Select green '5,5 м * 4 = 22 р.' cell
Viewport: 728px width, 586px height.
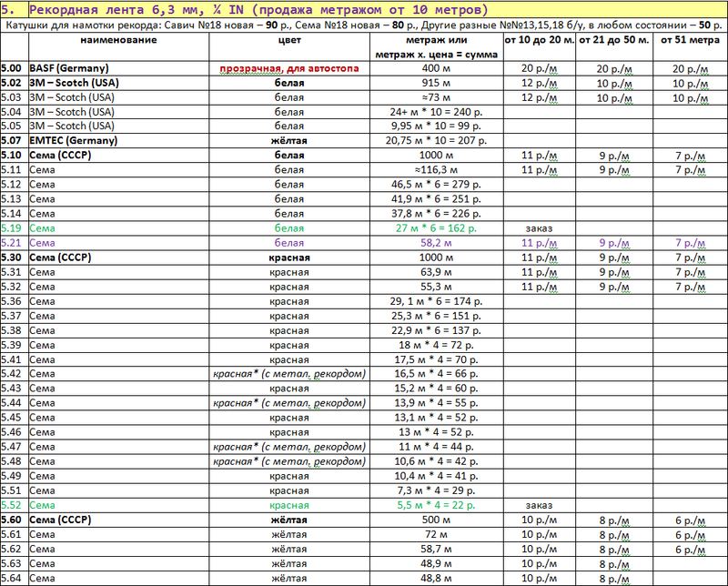tap(437, 505)
